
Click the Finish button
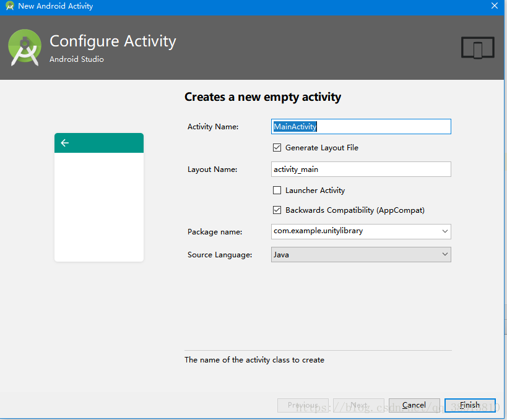click(x=470, y=405)
